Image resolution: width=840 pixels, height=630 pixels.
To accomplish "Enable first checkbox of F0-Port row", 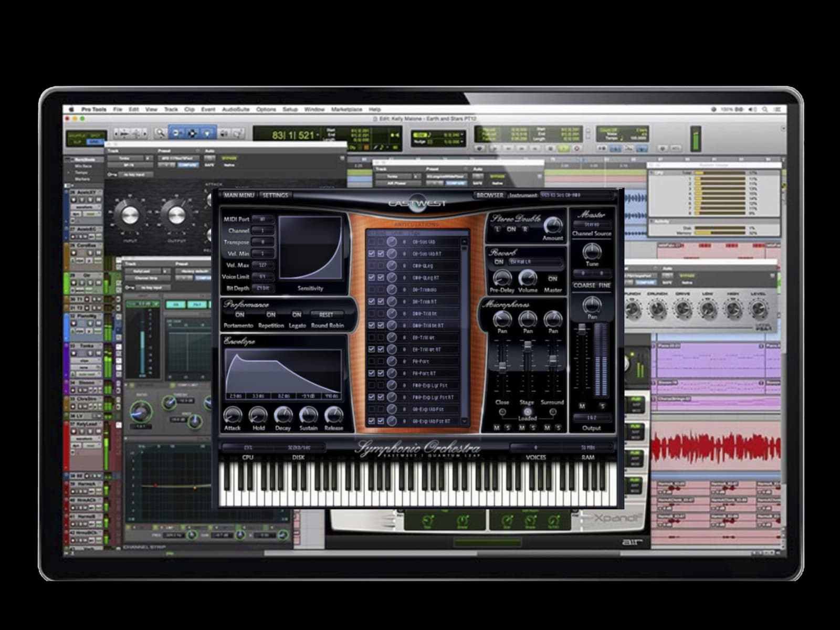I will point(372,361).
